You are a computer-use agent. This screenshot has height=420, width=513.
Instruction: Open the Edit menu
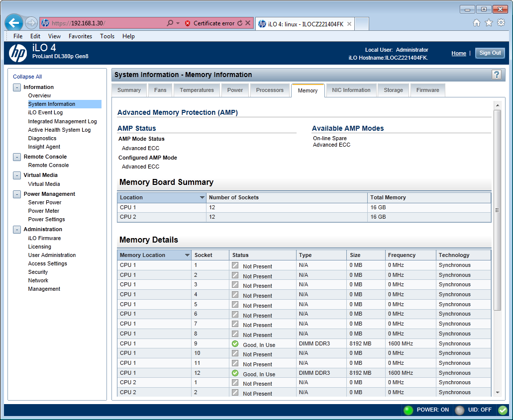click(x=35, y=36)
